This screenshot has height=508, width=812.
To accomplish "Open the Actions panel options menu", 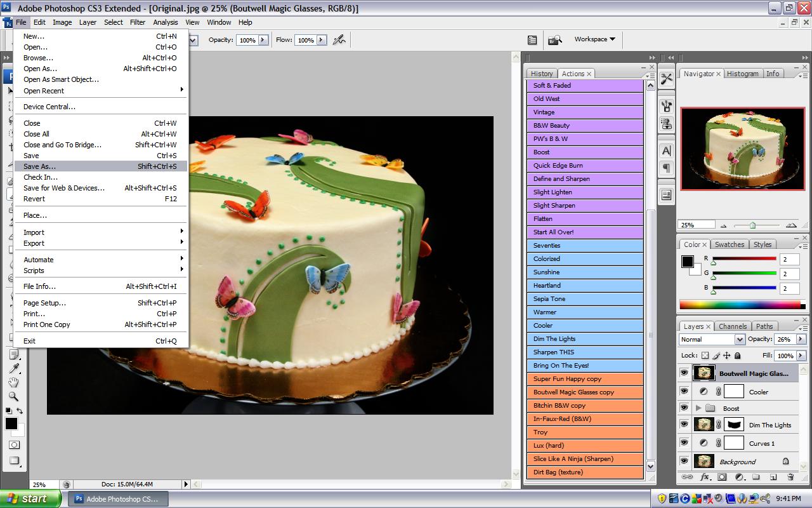I will [650, 76].
